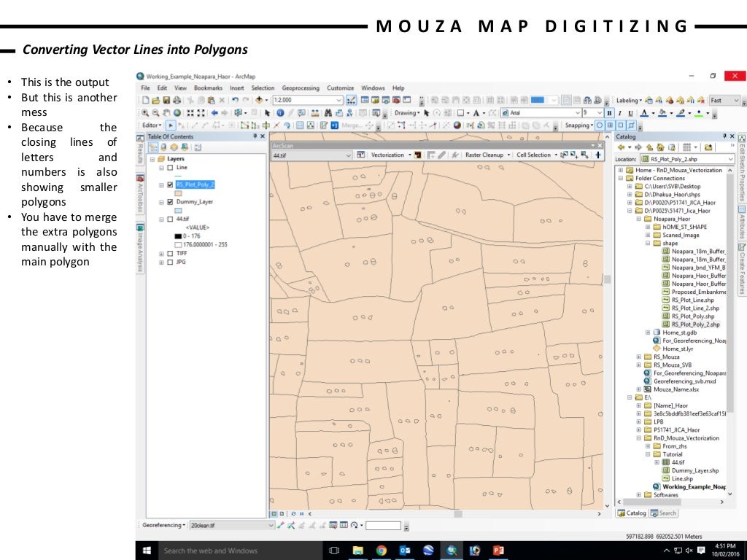Open the Geoprocessing menu
Image resolution: width=747 pixels, height=560 pixels.
point(299,88)
